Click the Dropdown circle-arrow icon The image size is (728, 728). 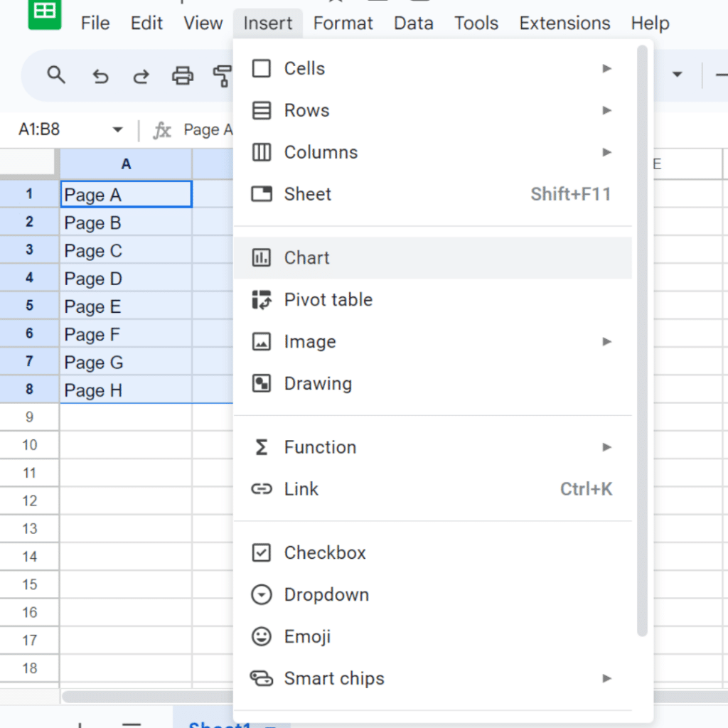click(x=262, y=595)
